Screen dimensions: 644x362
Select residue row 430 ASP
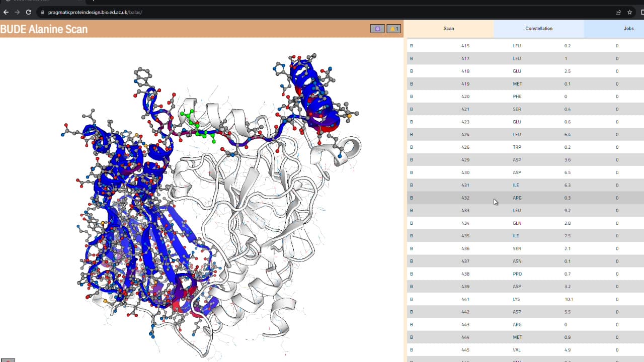click(x=525, y=172)
